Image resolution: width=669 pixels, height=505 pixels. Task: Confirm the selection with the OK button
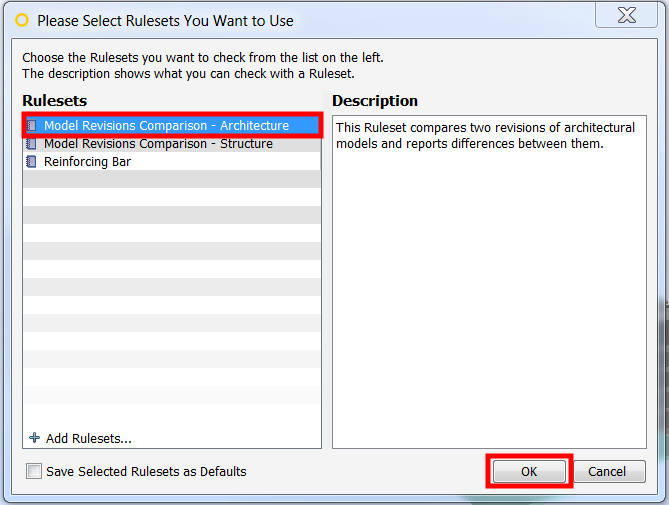coord(529,471)
